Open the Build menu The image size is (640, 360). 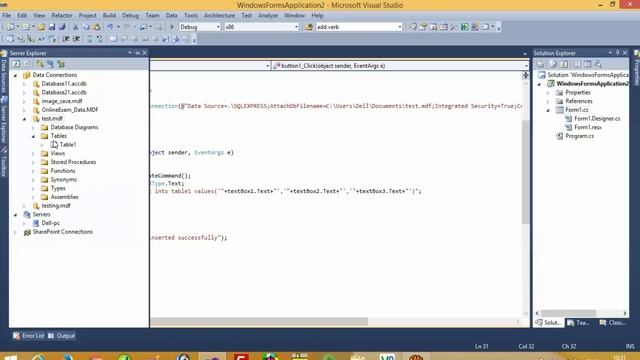tap(109, 16)
